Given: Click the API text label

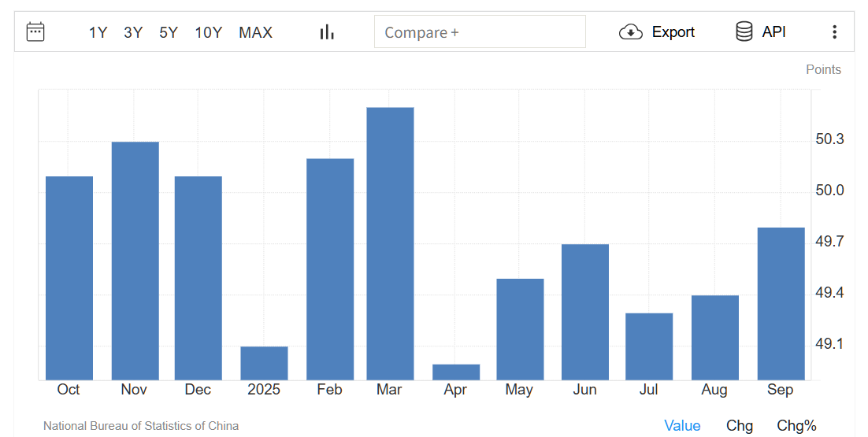Looking at the screenshot, I should point(773,32).
